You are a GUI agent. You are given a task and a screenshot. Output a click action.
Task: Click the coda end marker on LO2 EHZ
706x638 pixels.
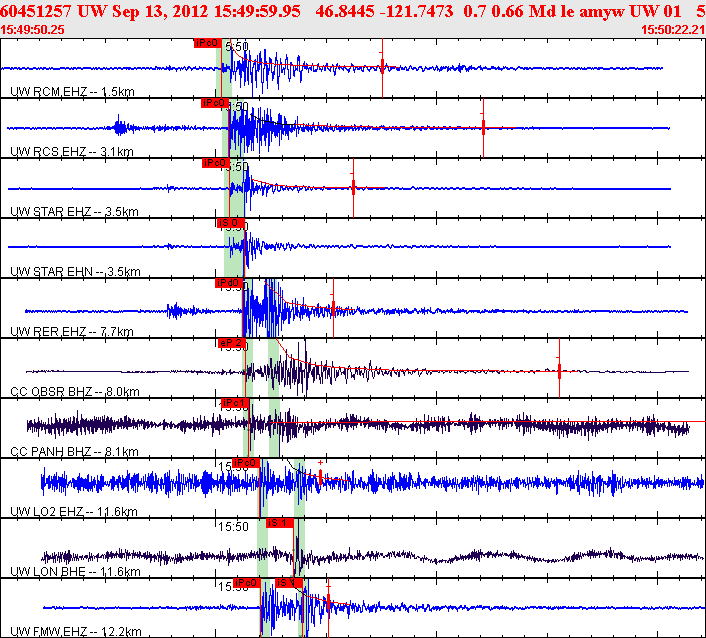click(320, 476)
